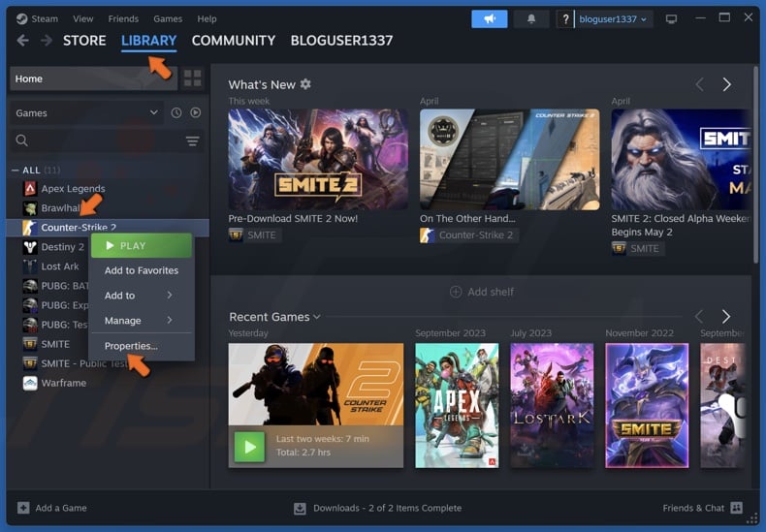Show previous Recent Games

click(699, 317)
